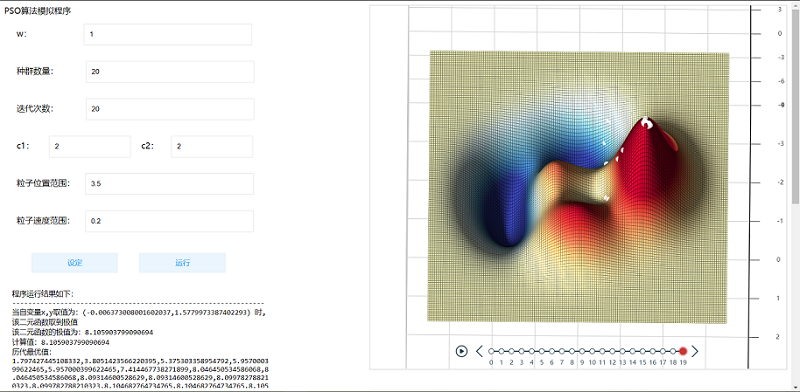The image size is (800, 392).
Task: Select the active red timeline marker 19
Action: pyautogui.click(x=683, y=351)
